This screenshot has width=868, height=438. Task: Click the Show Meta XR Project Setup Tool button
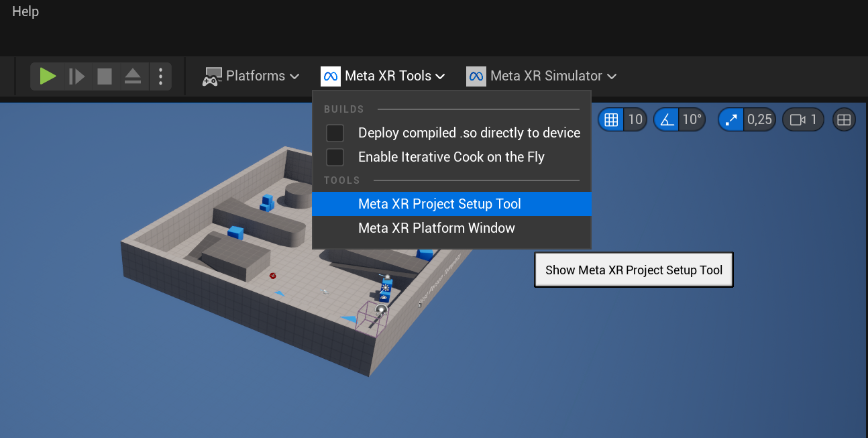(x=633, y=270)
